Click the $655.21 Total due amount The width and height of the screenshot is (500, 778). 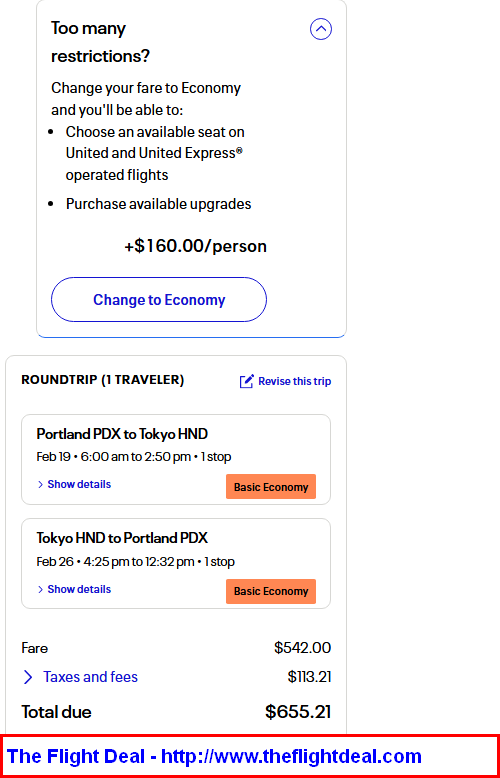[298, 712]
